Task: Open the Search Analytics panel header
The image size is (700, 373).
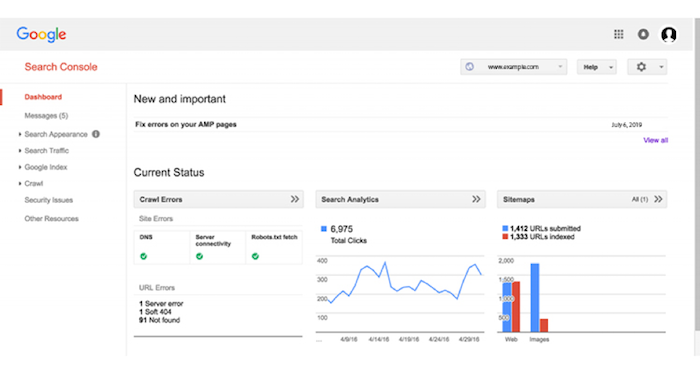Action: tap(400, 199)
